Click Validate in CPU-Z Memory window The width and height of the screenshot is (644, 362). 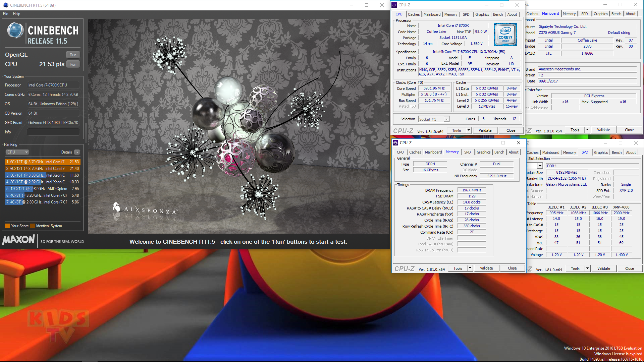(x=486, y=268)
